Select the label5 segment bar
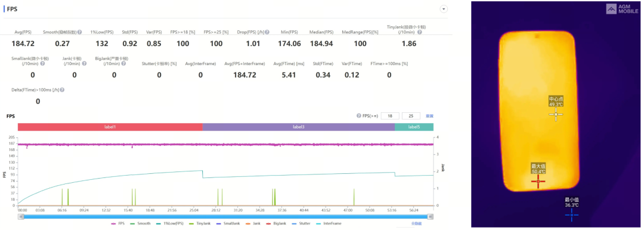This screenshot has width=644, height=230. click(x=414, y=127)
